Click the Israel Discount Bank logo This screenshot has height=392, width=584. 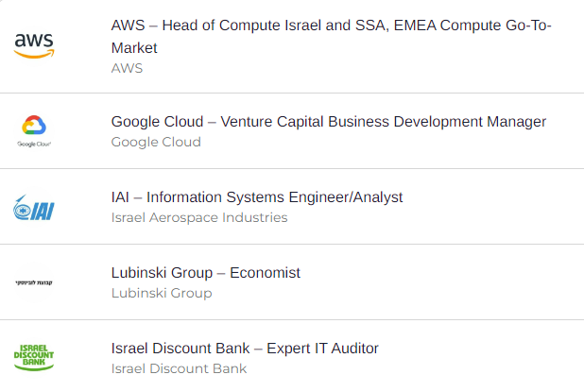(x=34, y=357)
